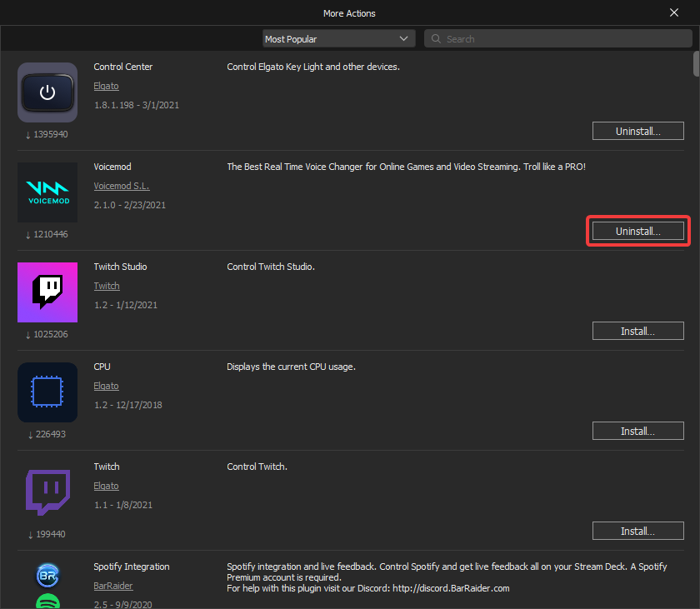Image resolution: width=700 pixels, height=609 pixels.
Task: Click the CPU plugin title
Action: 102,367
